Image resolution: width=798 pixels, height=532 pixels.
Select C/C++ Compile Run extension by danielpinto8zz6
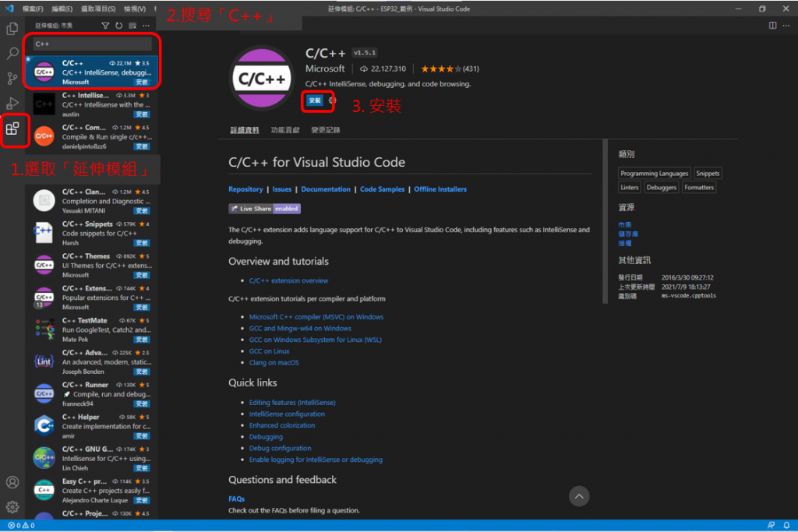tap(92, 136)
